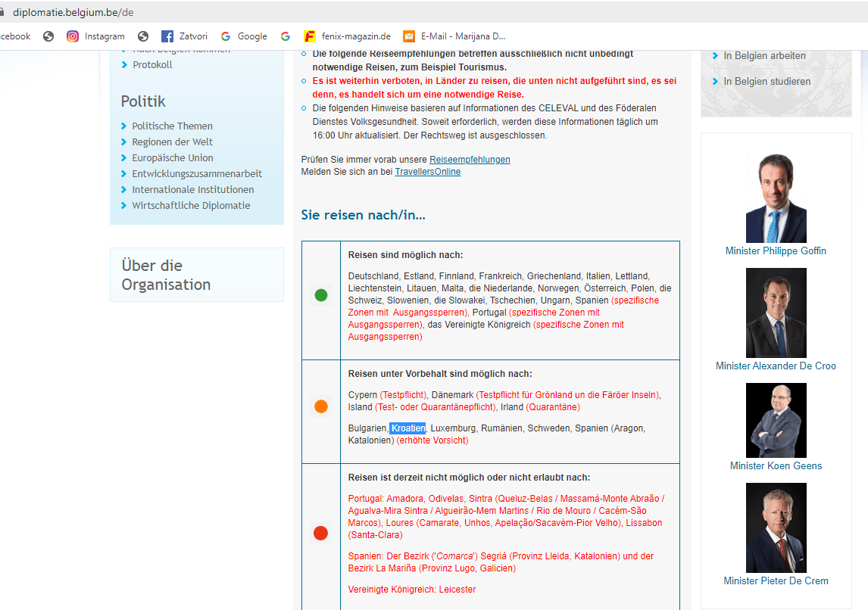
Task: Open Politische Themen in Politik menu
Action: click(x=172, y=126)
